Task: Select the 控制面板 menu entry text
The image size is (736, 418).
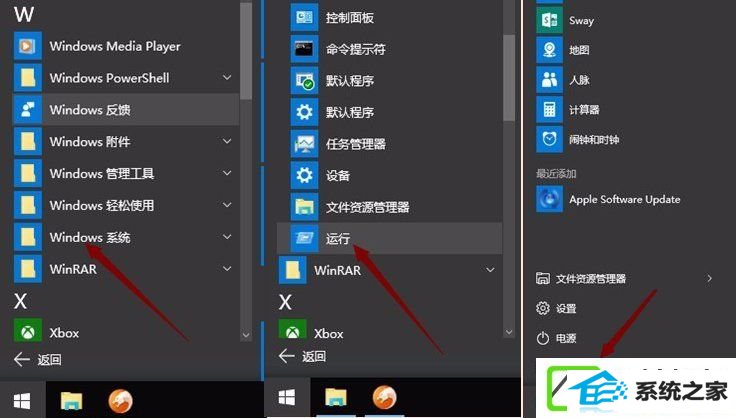Action: (x=350, y=18)
